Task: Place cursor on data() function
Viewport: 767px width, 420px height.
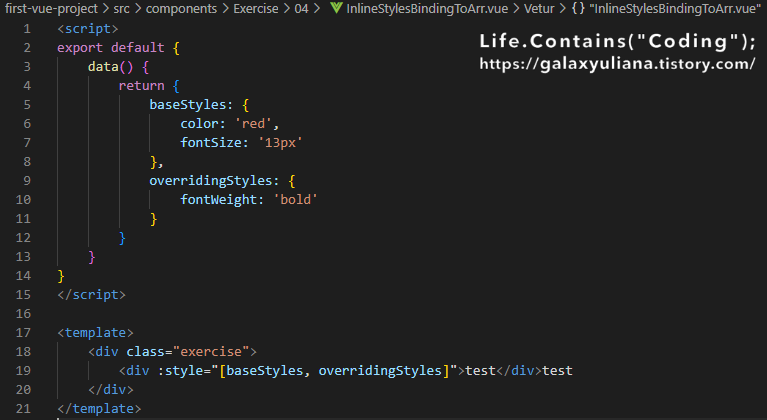Action: click(x=111, y=66)
